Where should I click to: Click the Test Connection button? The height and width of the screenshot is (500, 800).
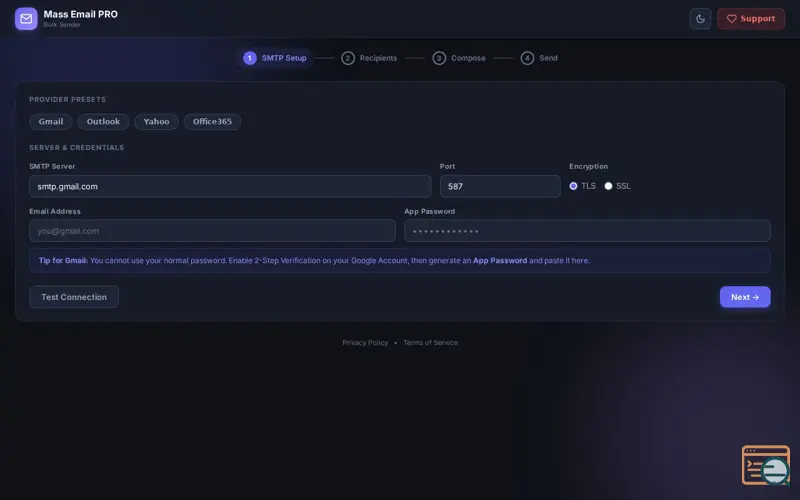coord(74,297)
